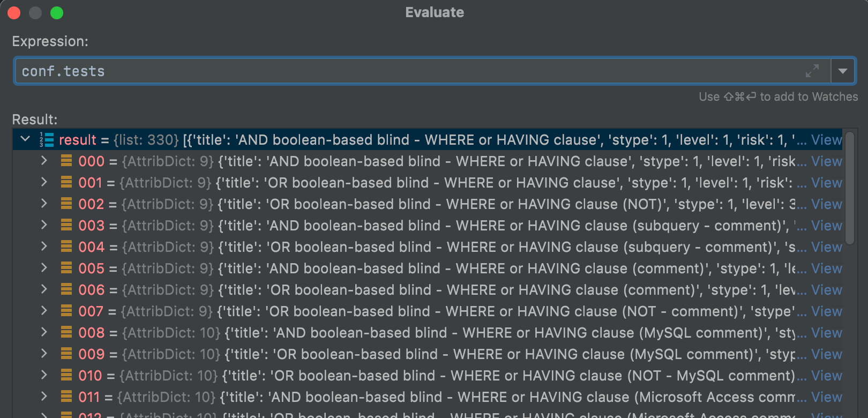Screen dimensions: 868x418
Task: Click View link for item 005
Action: tap(826, 268)
